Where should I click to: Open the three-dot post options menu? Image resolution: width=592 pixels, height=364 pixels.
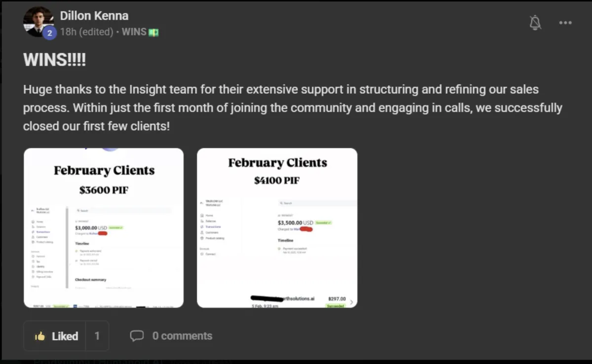[565, 23]
